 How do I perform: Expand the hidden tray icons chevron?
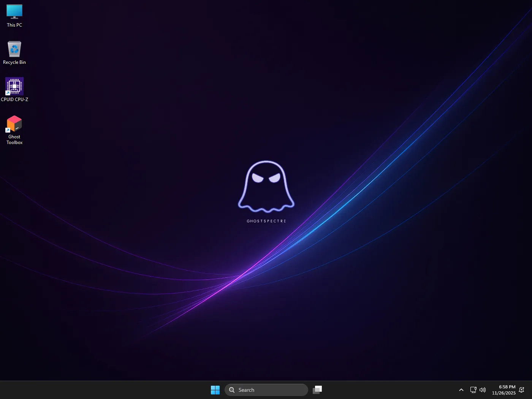461,390
